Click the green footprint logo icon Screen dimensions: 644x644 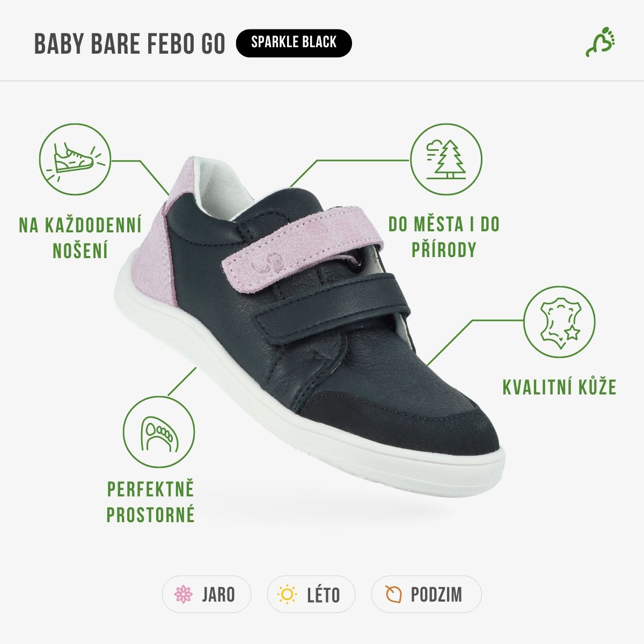coord(600,42)
